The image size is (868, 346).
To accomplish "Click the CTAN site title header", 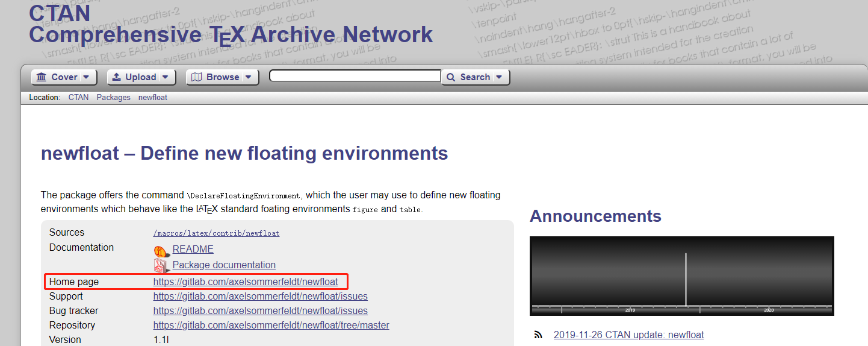I will point(231,24).
